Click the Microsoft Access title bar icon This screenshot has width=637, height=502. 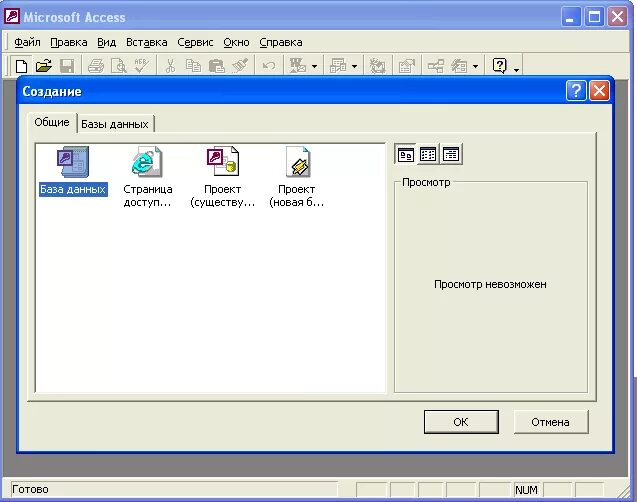click(12, 17)
